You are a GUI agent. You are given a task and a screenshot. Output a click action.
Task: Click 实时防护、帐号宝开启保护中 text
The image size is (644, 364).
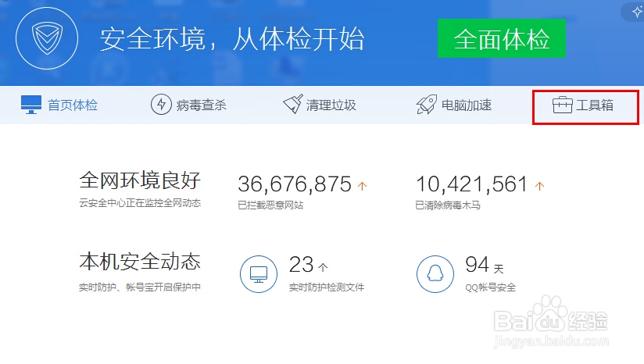(140, 287)
